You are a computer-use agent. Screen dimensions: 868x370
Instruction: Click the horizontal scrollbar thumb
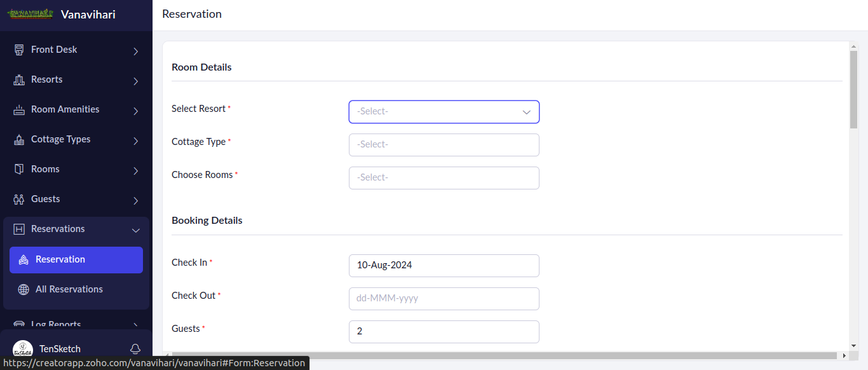[505, 355]
